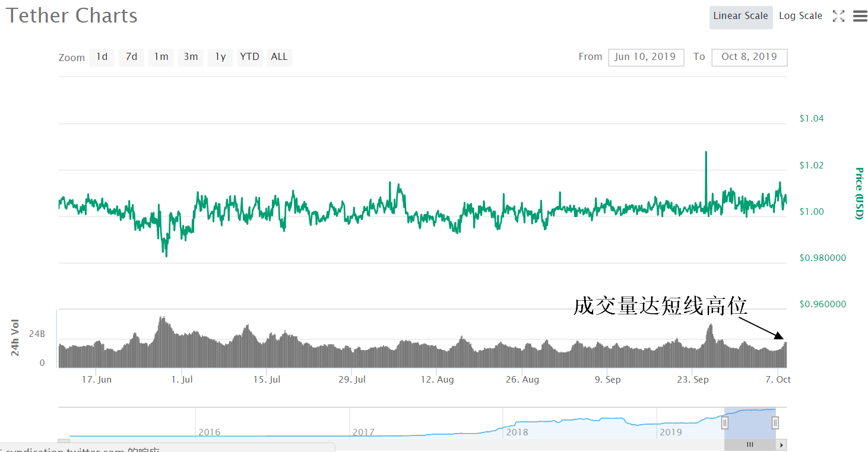Set zoom range to ALL
Screen dimensions: 868x452
(280, 57)
